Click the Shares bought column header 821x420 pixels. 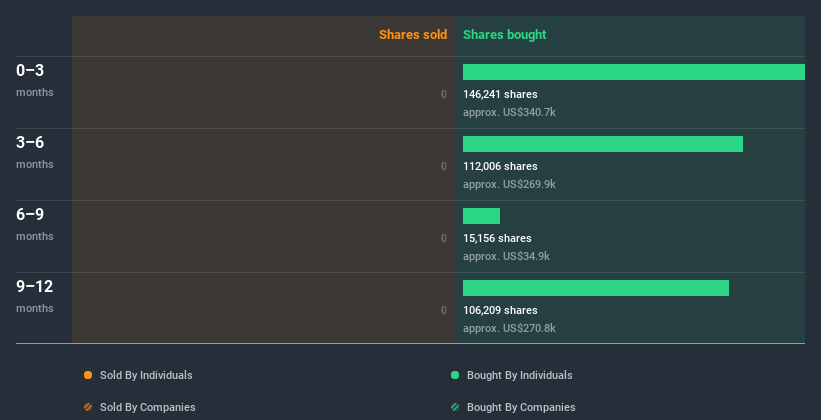[505, 35]
